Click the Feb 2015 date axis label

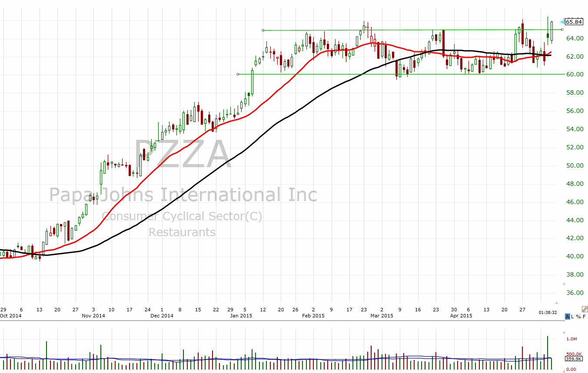(x=313, y=316)
